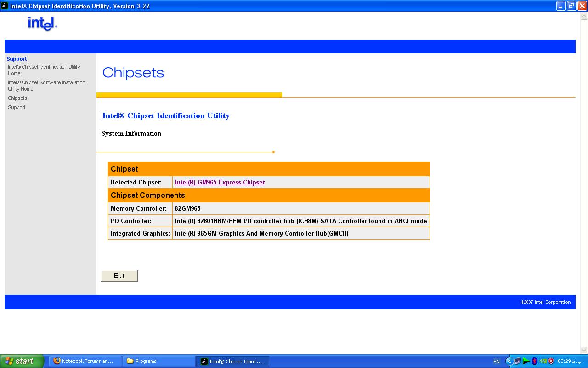Open Intel Chipset Identification Utility Home link

coord(44,70)
